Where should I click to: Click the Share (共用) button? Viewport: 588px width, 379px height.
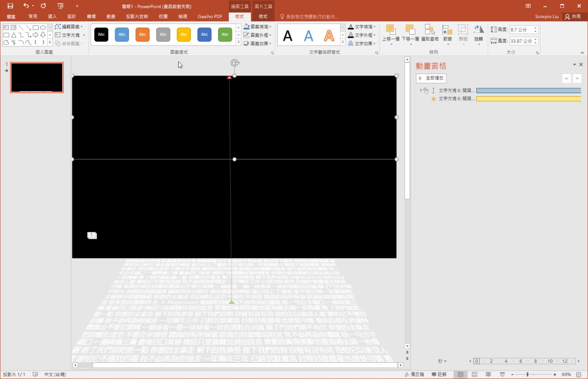tap(573, 17)
